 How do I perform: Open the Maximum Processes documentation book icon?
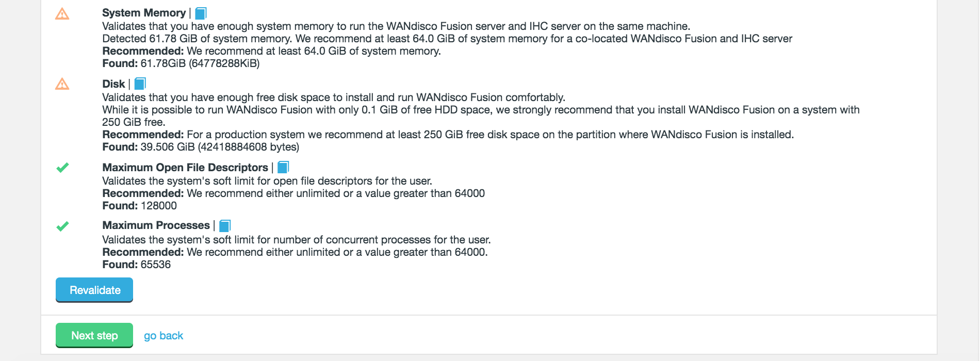pyautogui.click(x=225, y=225)
